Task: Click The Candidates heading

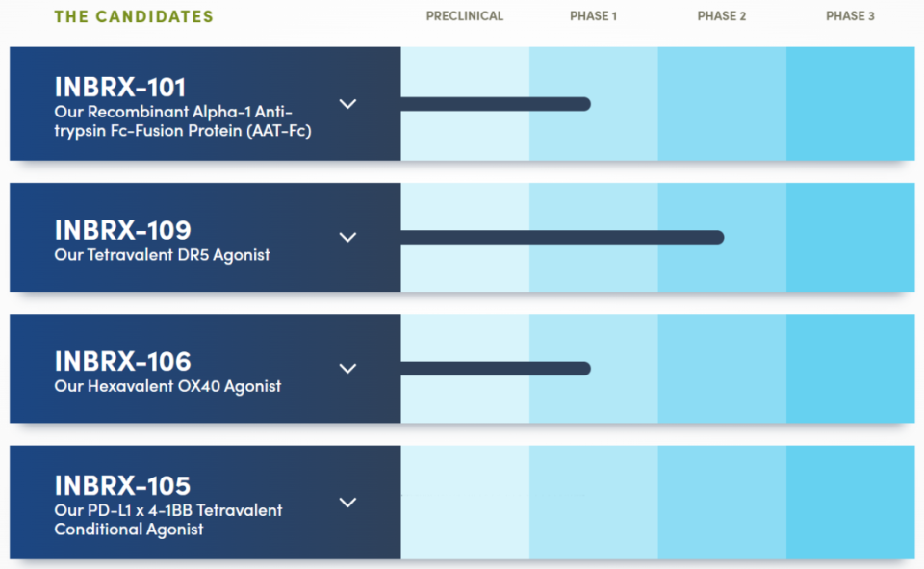Action: point(134,16)
